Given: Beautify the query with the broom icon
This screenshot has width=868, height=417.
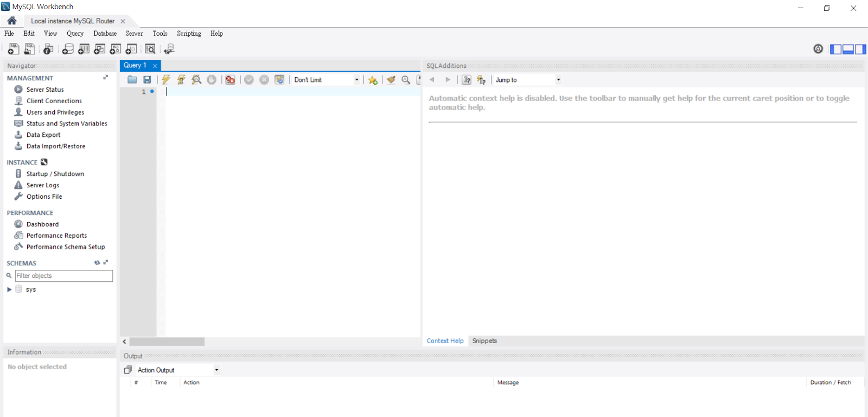Looking at the screenshot, I should [391, 80].
